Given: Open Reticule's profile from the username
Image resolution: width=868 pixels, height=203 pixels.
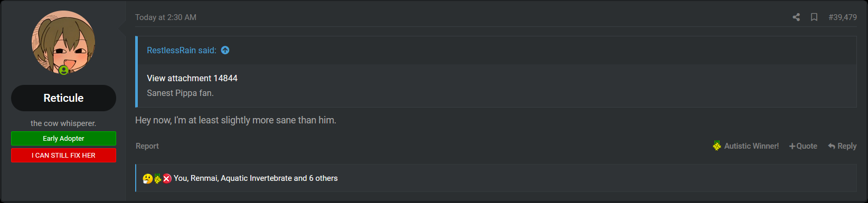Looking at the screenshot, I should (x=63, y=98).
